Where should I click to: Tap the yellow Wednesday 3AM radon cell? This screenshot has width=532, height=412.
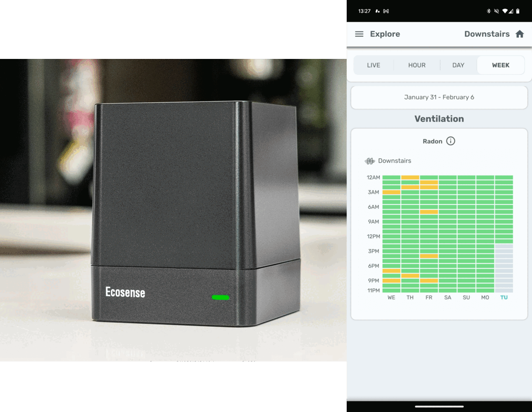[x=391, y=192]
